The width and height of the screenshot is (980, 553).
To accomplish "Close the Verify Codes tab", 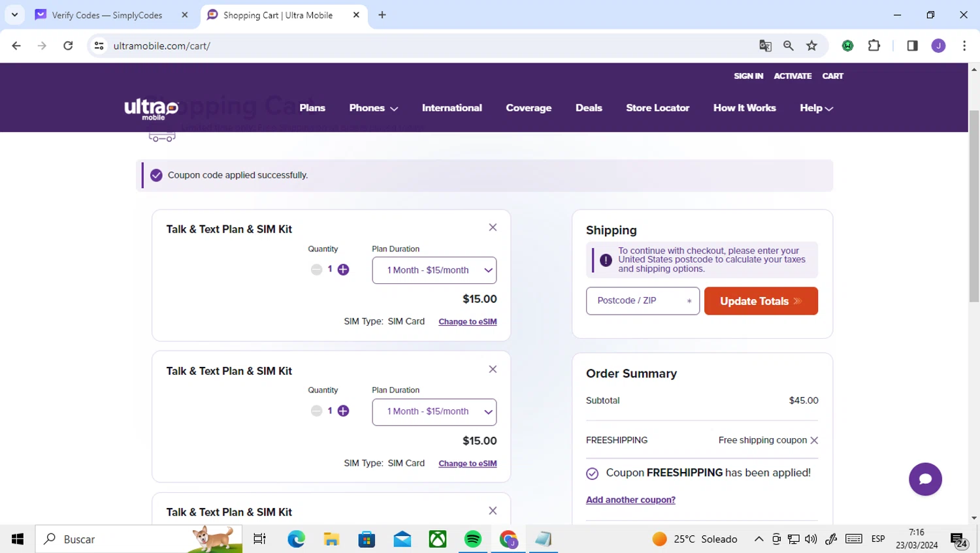I will coord(185,15).
